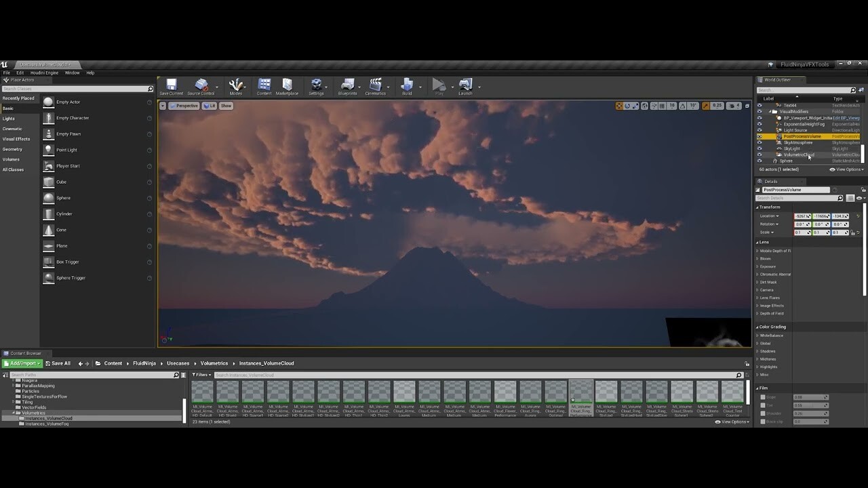The image size is (868, 488).
Task: Click the Cinematics toolbar icon
Action: [374, 85]
